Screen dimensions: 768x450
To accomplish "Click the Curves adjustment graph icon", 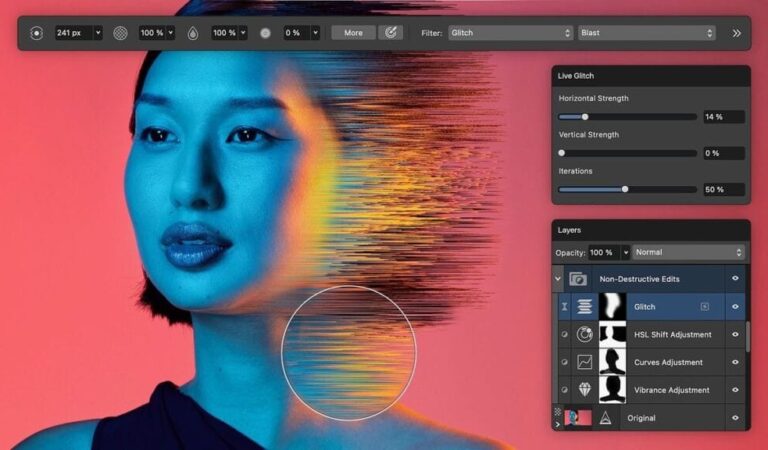I will pos(584,362).
